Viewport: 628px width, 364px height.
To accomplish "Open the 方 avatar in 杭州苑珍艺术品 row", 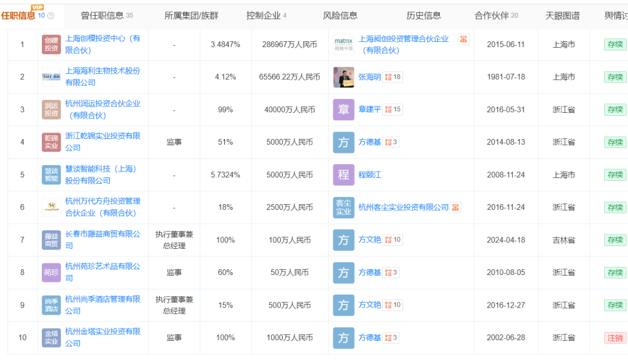I will click(x=344, y=273).
